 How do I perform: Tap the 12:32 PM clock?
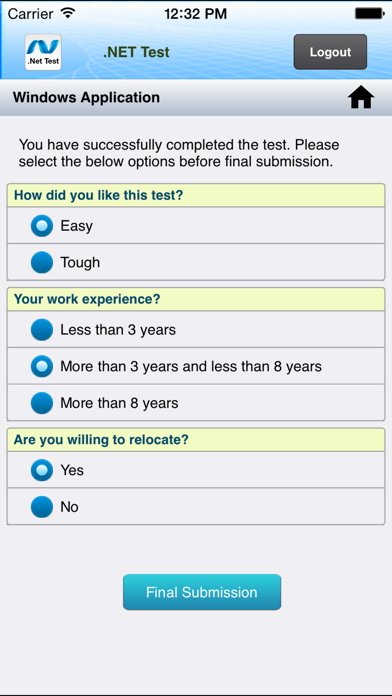195,14
